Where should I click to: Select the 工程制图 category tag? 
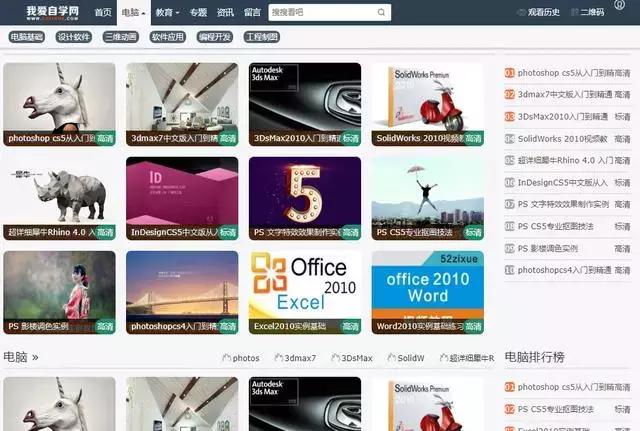pyautogui.click(x=262, y=37)
